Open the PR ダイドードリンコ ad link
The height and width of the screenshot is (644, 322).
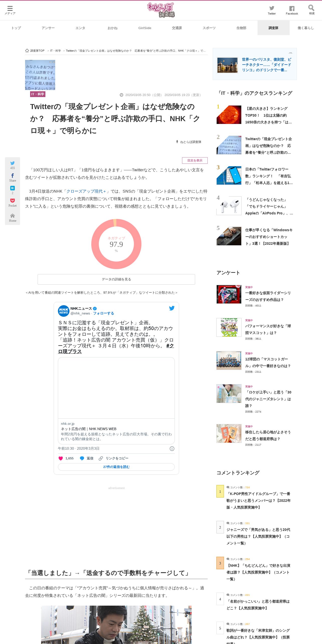click(x=267, y=65)
